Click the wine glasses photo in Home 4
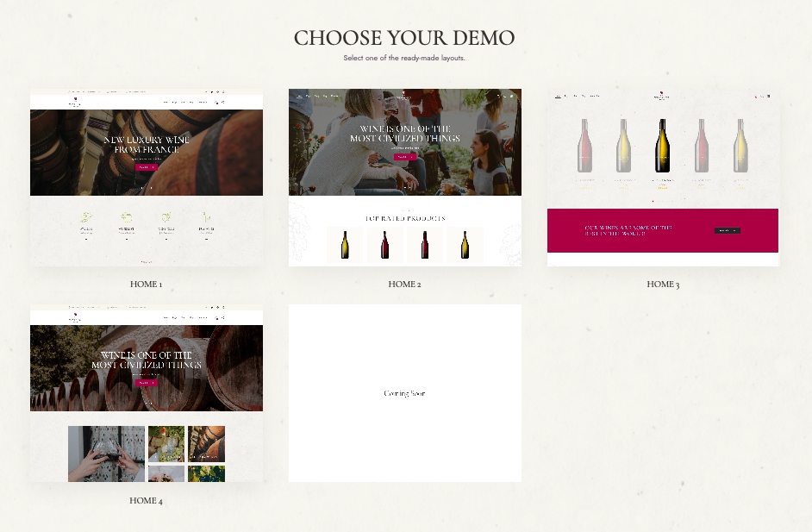Image resolution: width=812 pixels, height=532 pixels. pos(107,454)
